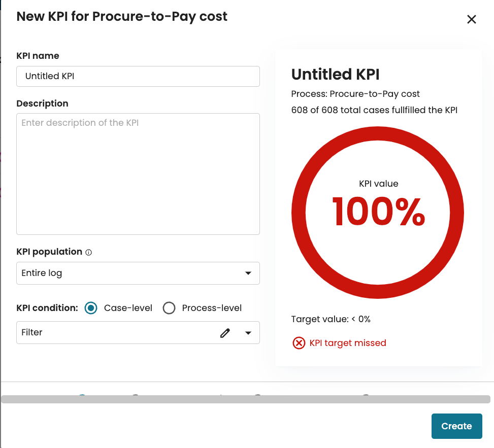Close the New KPI dialog

coord(471,20)
